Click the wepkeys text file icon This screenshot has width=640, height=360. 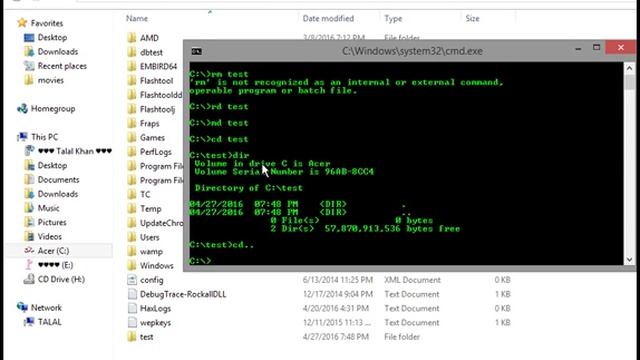[x=132, y=322]
